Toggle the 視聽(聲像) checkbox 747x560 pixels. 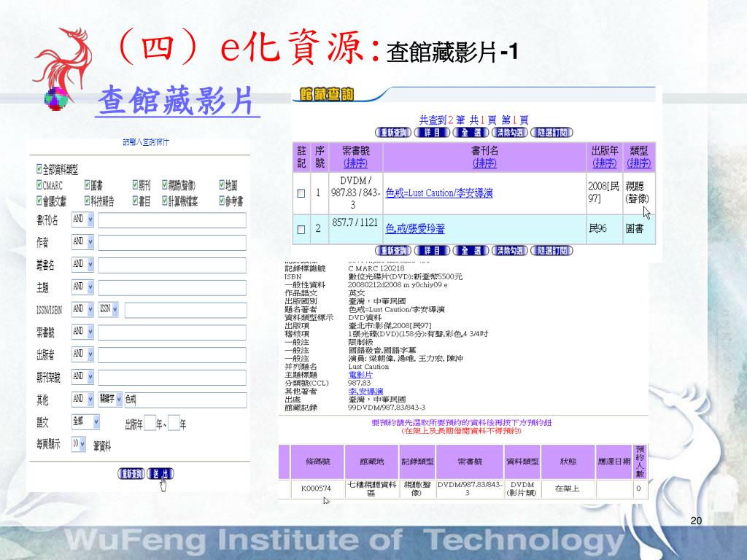point(165,184)
